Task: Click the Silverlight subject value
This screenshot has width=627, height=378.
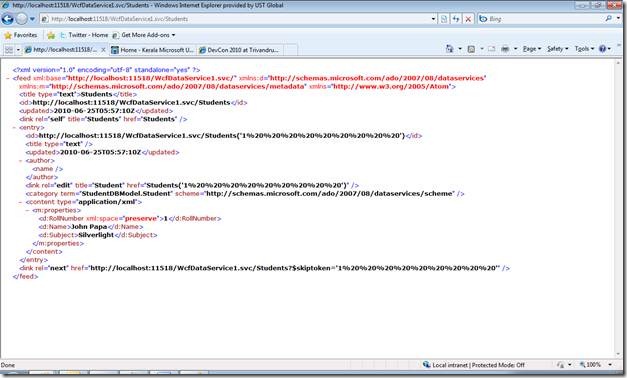Action: click(96, 235)
